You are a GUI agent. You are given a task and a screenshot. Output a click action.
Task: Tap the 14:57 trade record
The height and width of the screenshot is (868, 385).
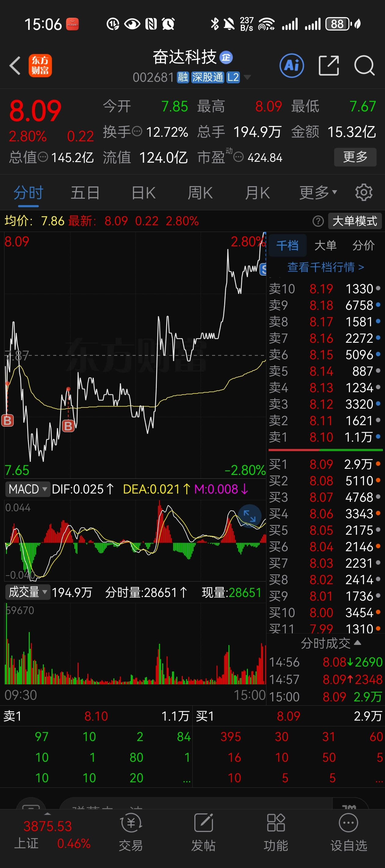click(326, 679)
